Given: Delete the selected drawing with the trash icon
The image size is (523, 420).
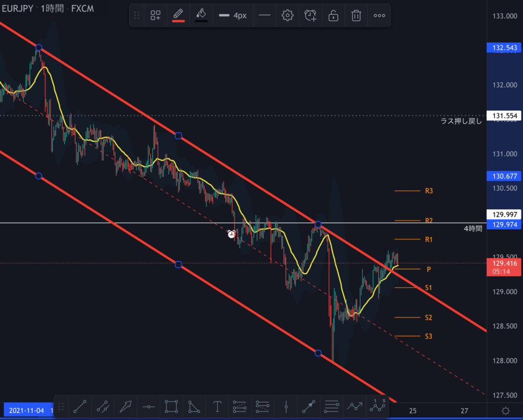Looking at the screenshot, I should pos(356,16).
